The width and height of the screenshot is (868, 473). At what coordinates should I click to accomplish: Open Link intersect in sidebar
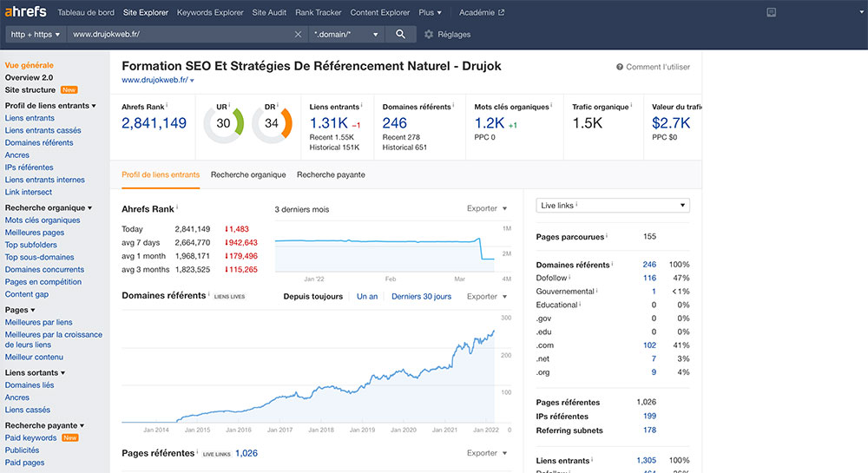click(29, 192)
